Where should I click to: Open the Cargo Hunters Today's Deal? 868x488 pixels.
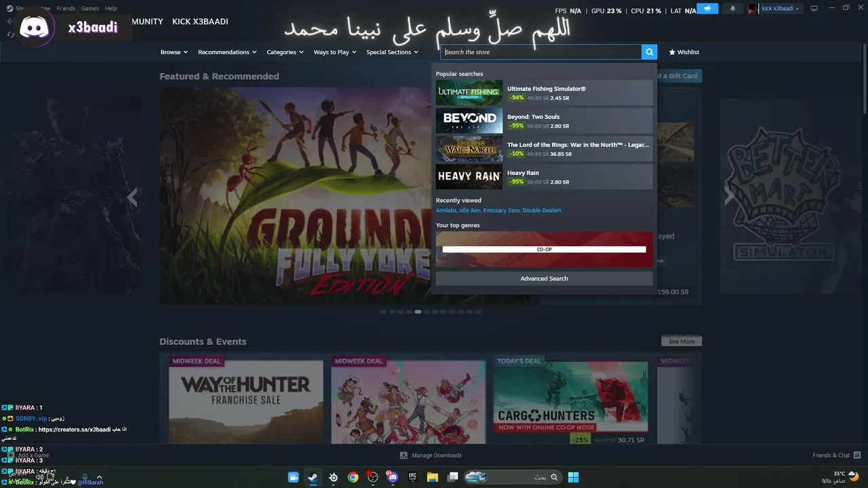[570, 400]
